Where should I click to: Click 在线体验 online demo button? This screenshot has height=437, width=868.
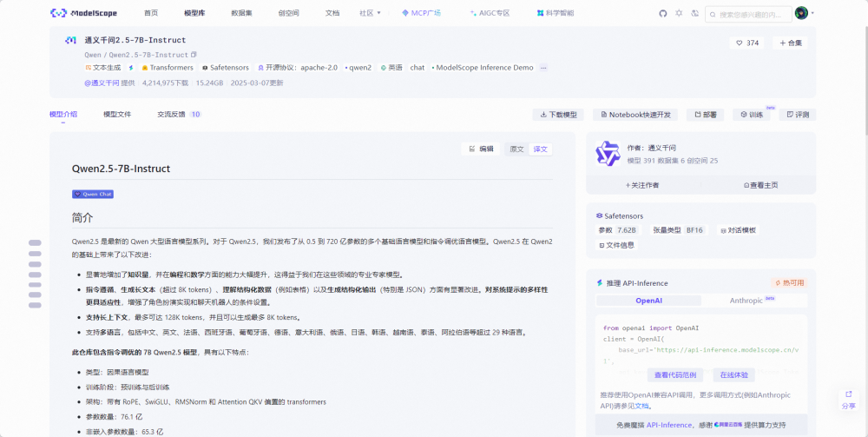[x=734, y=375]
